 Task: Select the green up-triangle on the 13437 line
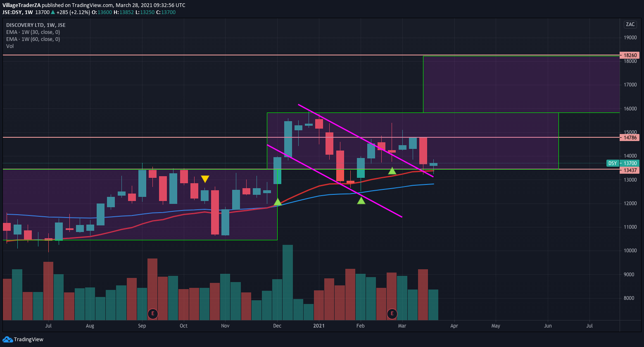pos(392,171)
